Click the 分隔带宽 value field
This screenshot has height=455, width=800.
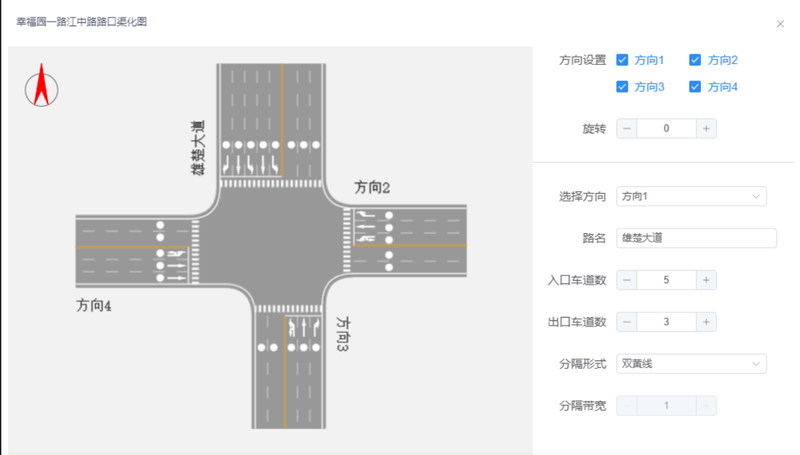pyautogui.click(x=666, y=406)
